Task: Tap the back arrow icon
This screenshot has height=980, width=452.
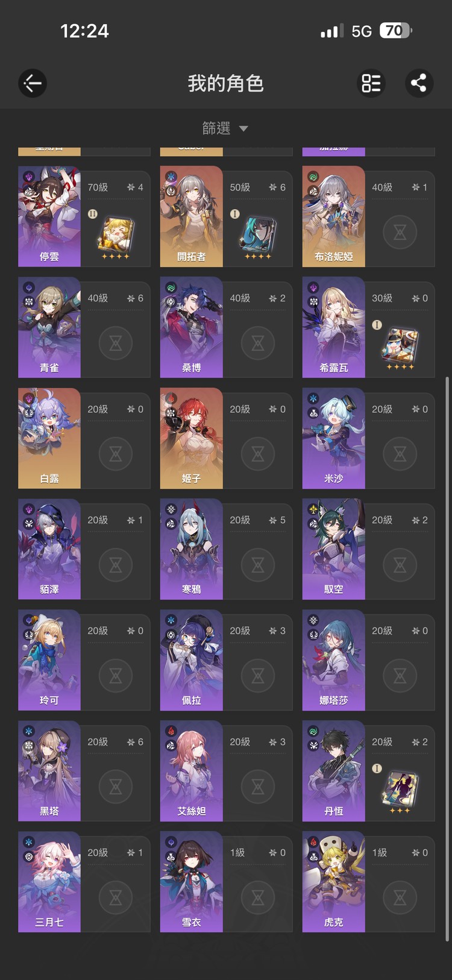Action: [x=33, y=83]
